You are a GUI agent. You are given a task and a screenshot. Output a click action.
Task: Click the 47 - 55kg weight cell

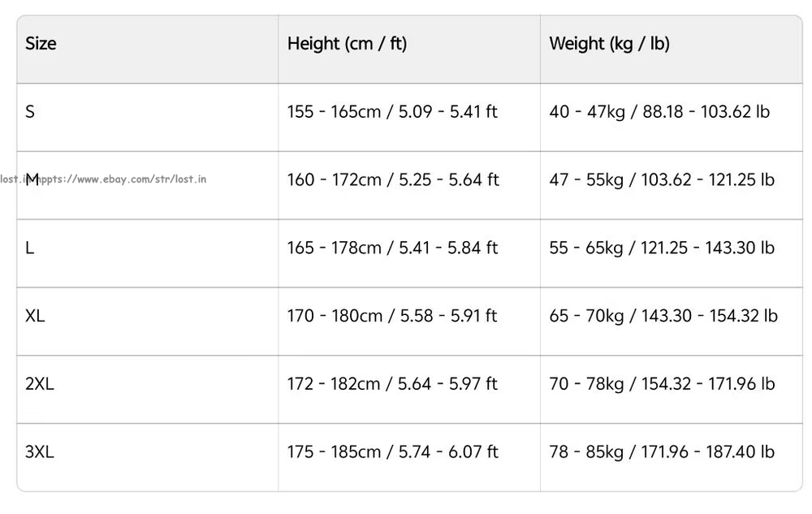[661, 179]
